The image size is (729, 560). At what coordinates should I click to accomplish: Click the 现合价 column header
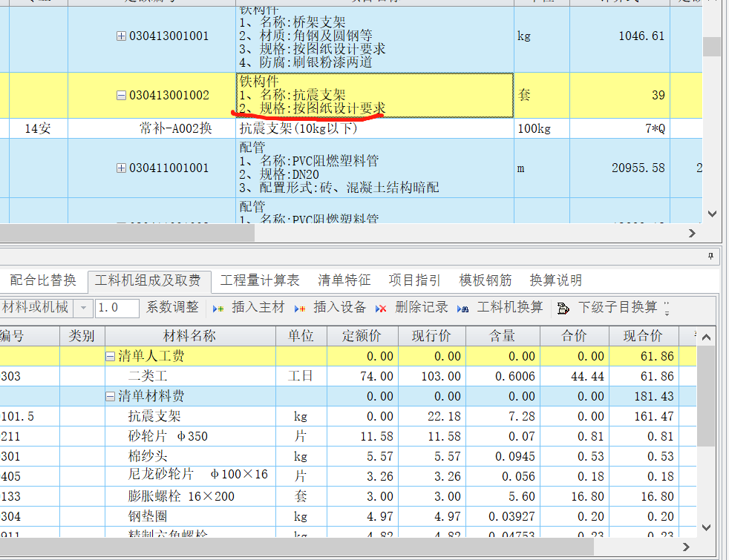pyautogui.click(x=644, y=336)
